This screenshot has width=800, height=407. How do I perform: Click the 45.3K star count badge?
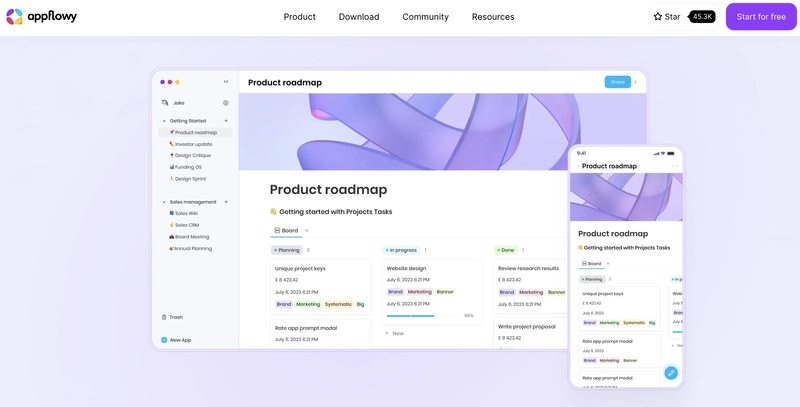[702, 17]
